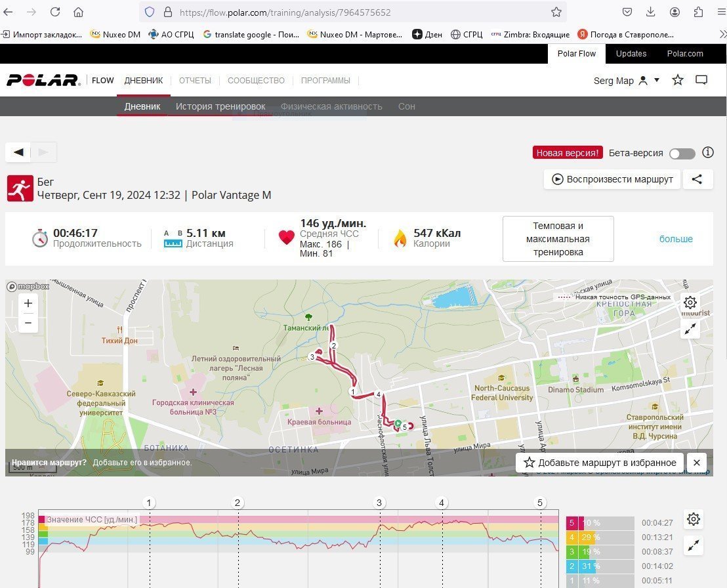
Task: Select Polar Flow top tab
Action: pos(576,53)
